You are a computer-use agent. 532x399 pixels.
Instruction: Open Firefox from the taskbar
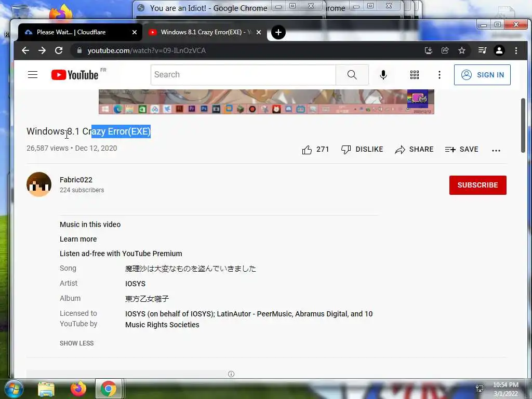click(x=78, y=389)
